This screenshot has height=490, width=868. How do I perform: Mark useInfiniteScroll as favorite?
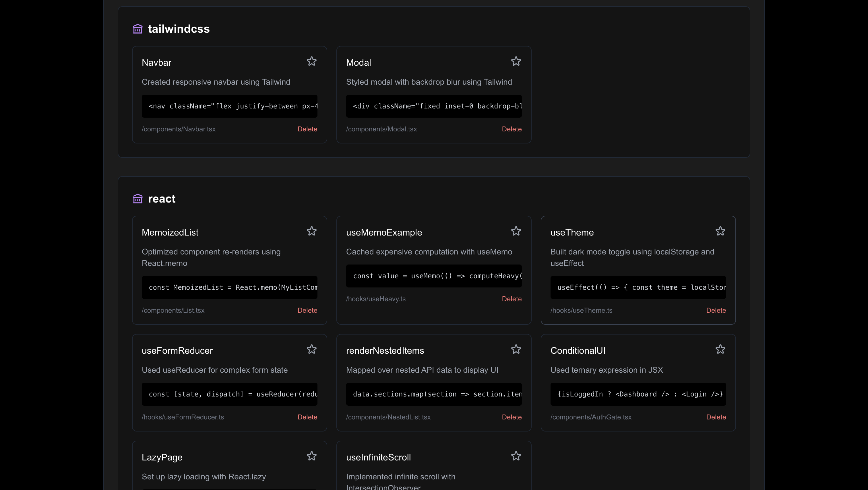coord(516,456)
